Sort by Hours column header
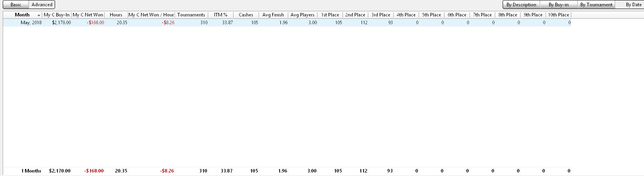644x176 pixels. tap(116, 15)
